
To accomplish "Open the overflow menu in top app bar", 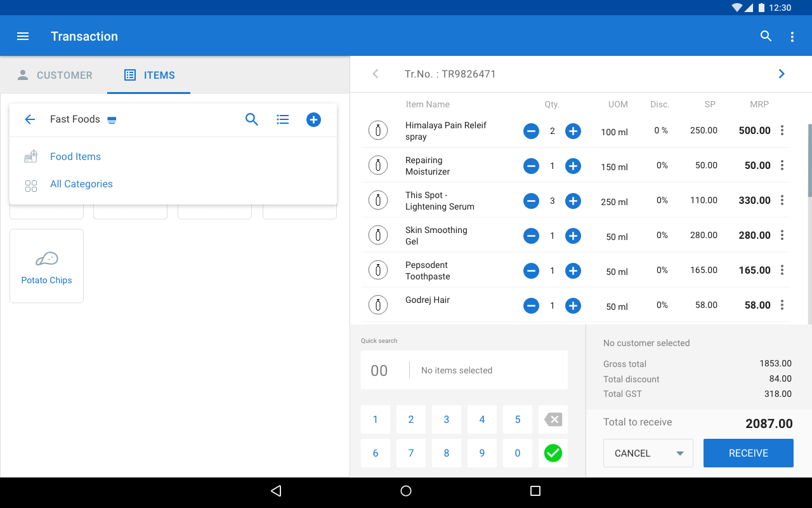I will pos(792,37).
